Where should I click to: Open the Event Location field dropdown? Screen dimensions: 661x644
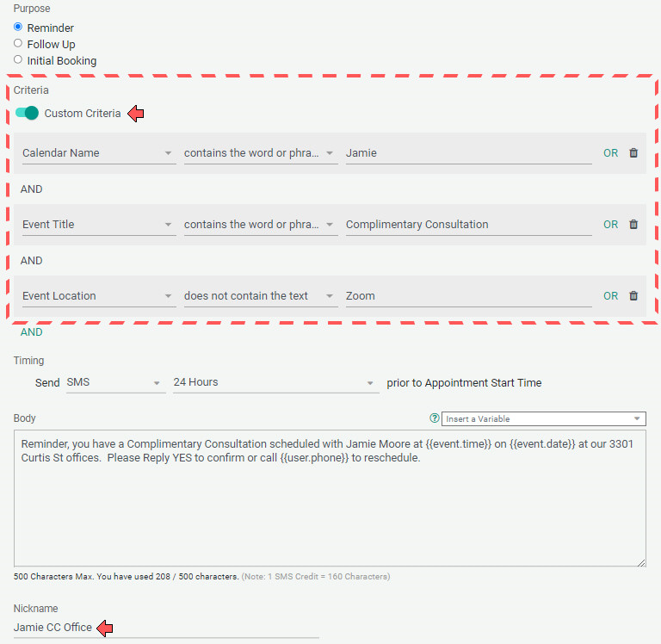[x=99, y=296]
